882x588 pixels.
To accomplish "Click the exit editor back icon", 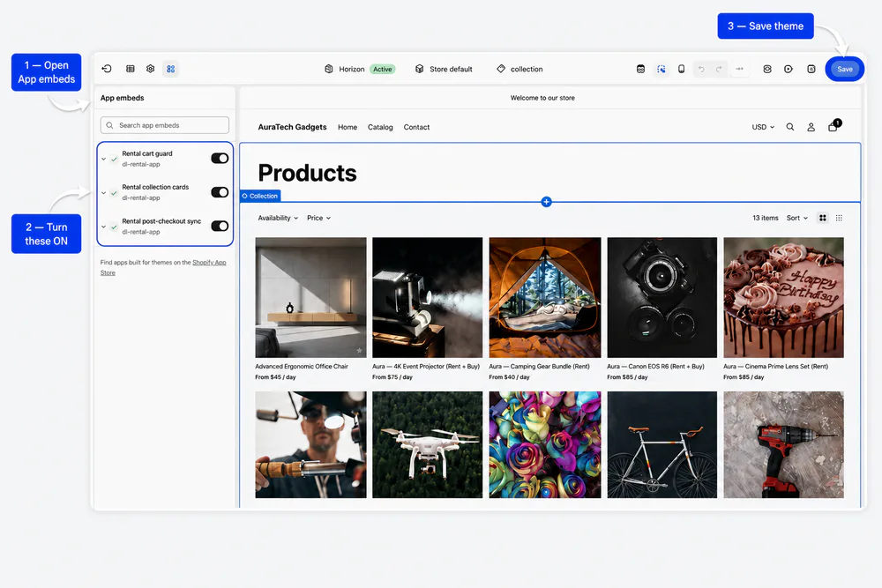I will 107,69.
